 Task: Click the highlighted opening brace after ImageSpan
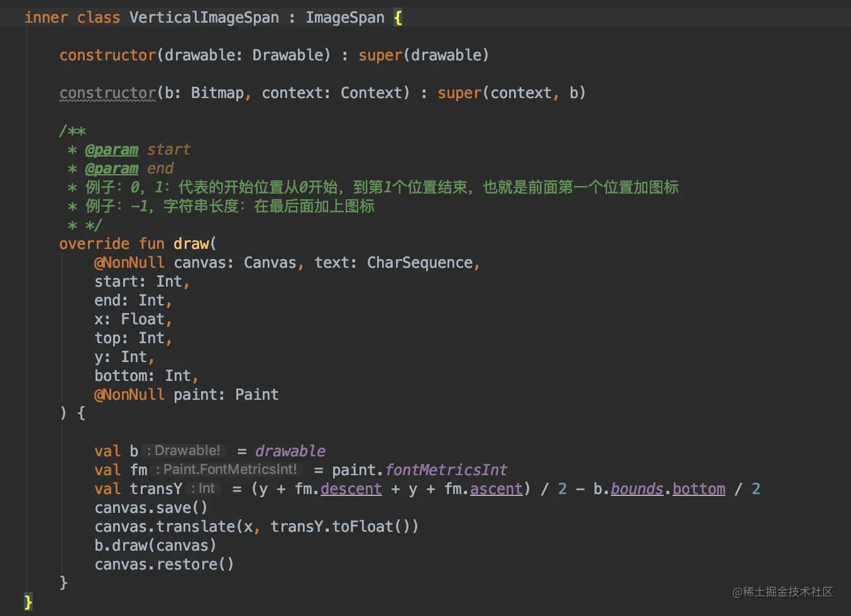pos(398,18)
